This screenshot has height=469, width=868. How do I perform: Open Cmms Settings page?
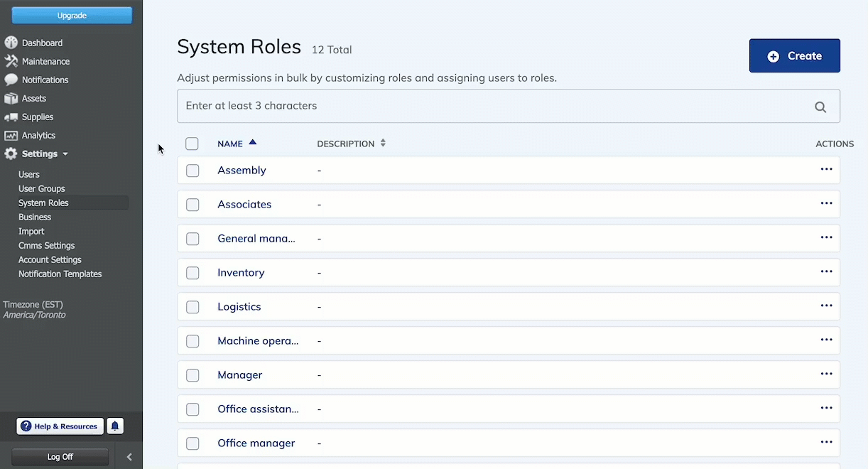pyautogui.click(x=47, y=245)
